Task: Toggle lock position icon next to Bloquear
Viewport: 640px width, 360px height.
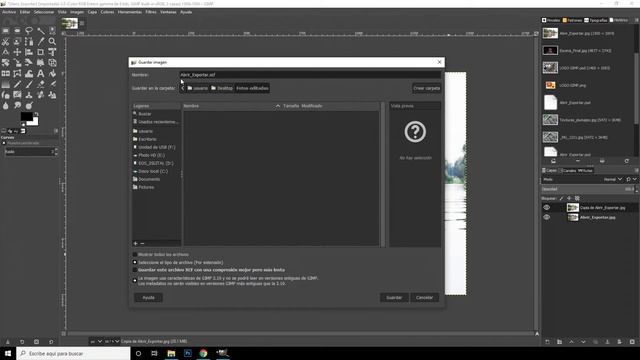Action: point(569,198)
